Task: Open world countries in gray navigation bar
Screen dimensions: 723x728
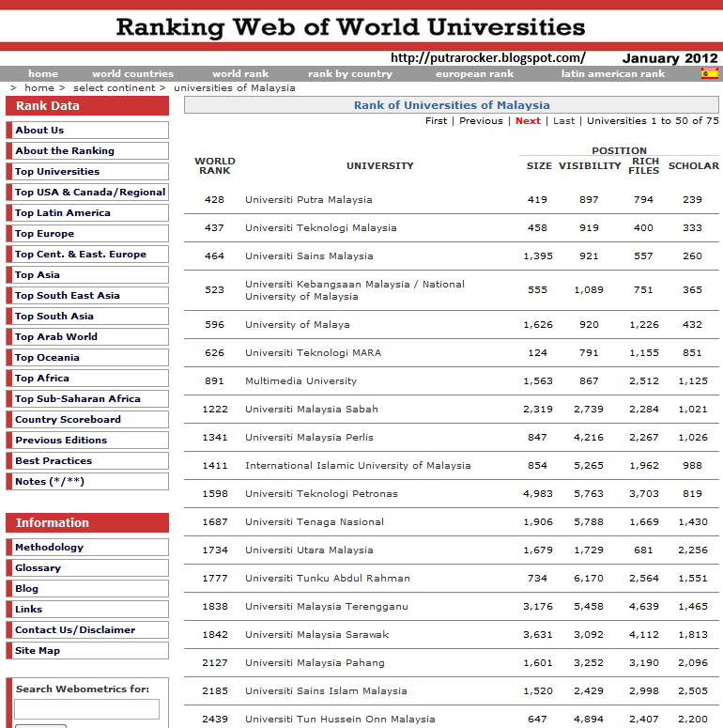Action: [x=132, y=74]
